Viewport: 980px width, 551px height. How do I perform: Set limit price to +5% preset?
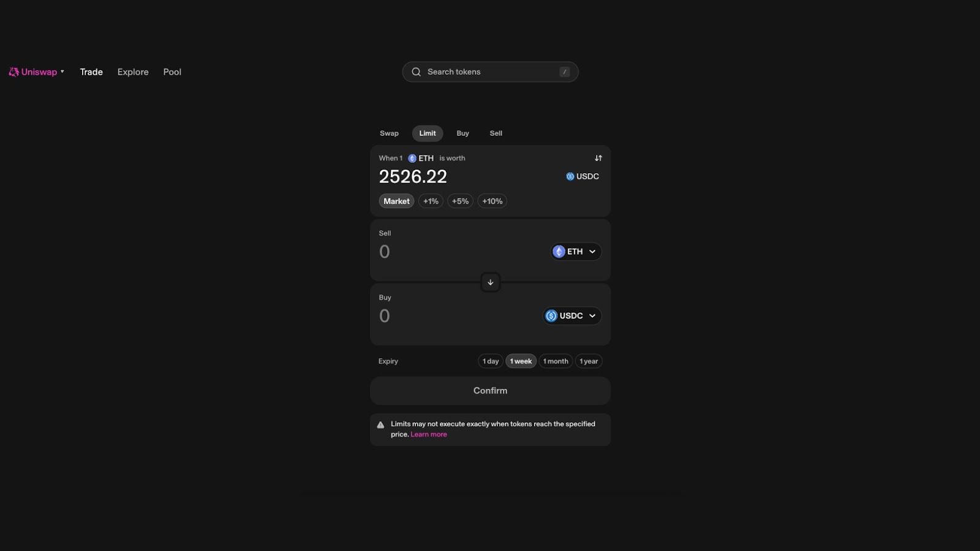[460, 201]
